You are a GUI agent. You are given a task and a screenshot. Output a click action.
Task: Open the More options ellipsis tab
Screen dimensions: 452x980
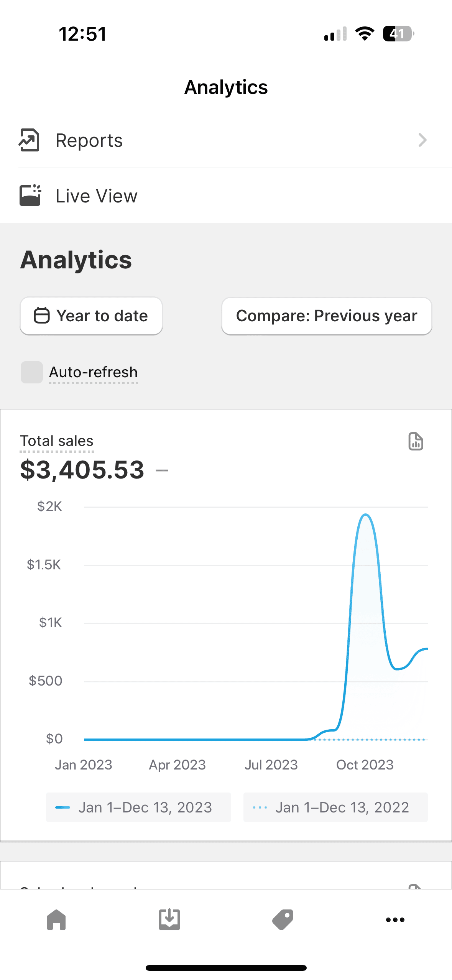(395, 919)
